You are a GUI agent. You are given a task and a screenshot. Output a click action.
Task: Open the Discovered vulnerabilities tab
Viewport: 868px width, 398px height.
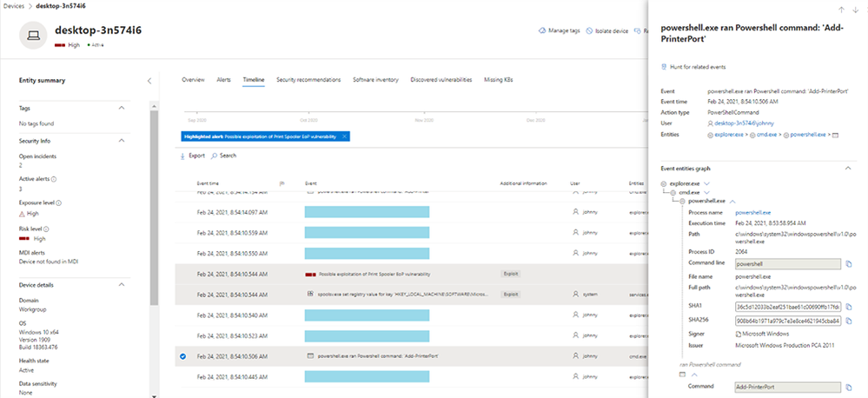click(x=441, y=80)
